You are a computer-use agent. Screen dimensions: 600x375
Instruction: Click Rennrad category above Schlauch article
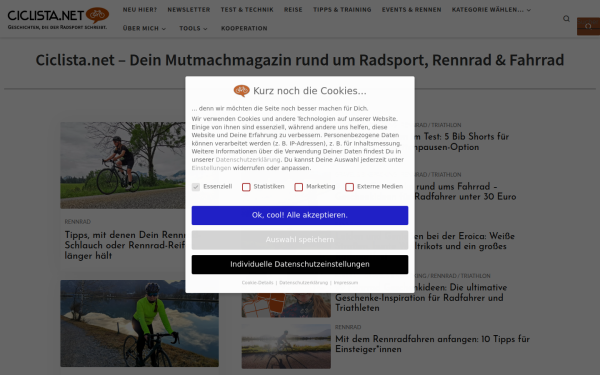pos(78,222)
